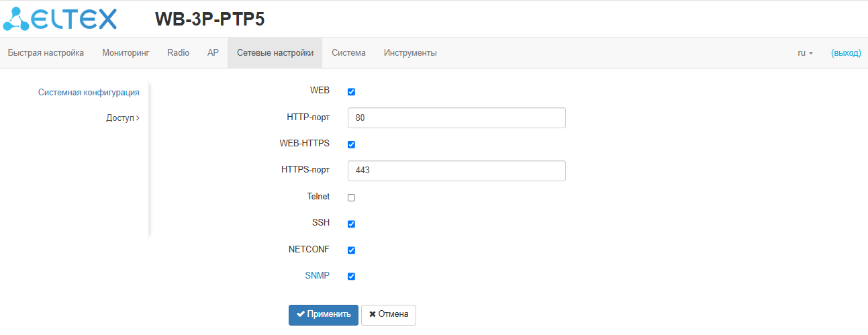This screenshot has width=868, height=335.
Task: Expand the Доступ sidebar item
Action: coord(122,118)
